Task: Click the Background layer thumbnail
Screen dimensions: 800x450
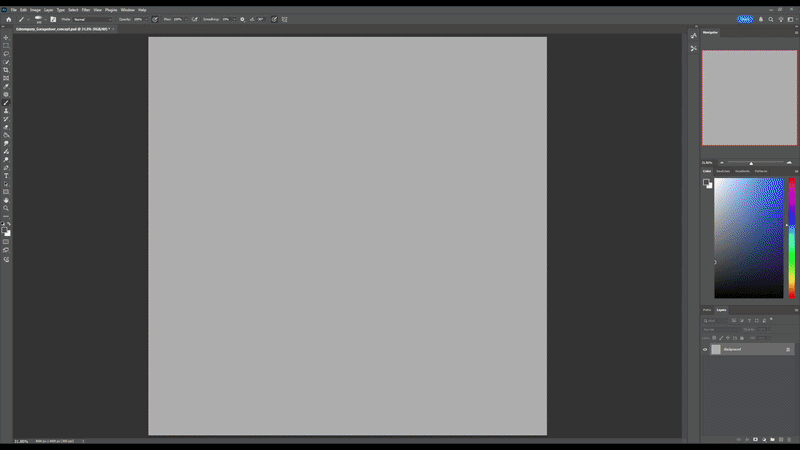Action: click(716, 349)
